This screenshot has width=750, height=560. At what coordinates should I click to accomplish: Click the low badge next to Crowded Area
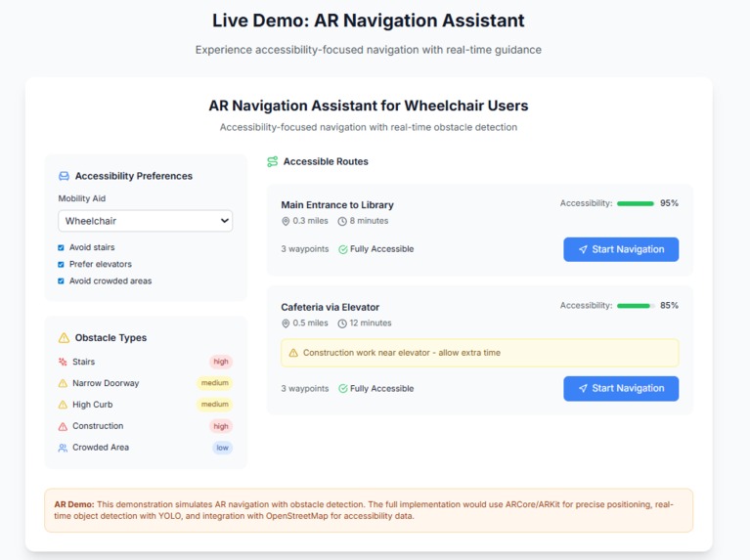[x=222, y=448]
